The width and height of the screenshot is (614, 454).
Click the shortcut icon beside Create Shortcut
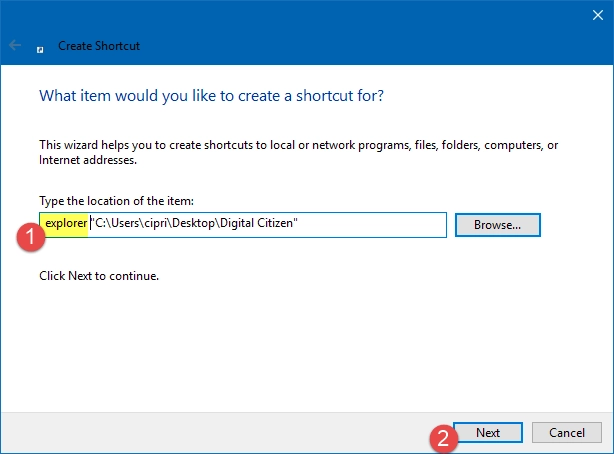point(40,49)
